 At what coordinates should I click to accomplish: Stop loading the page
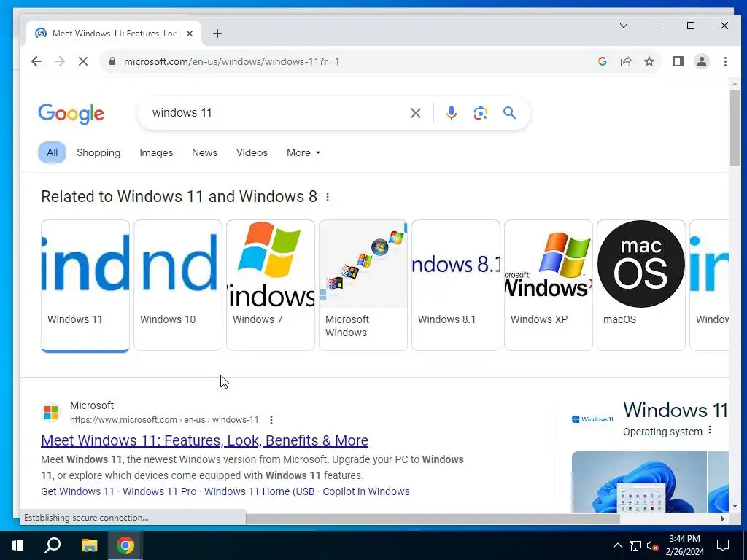83,61
